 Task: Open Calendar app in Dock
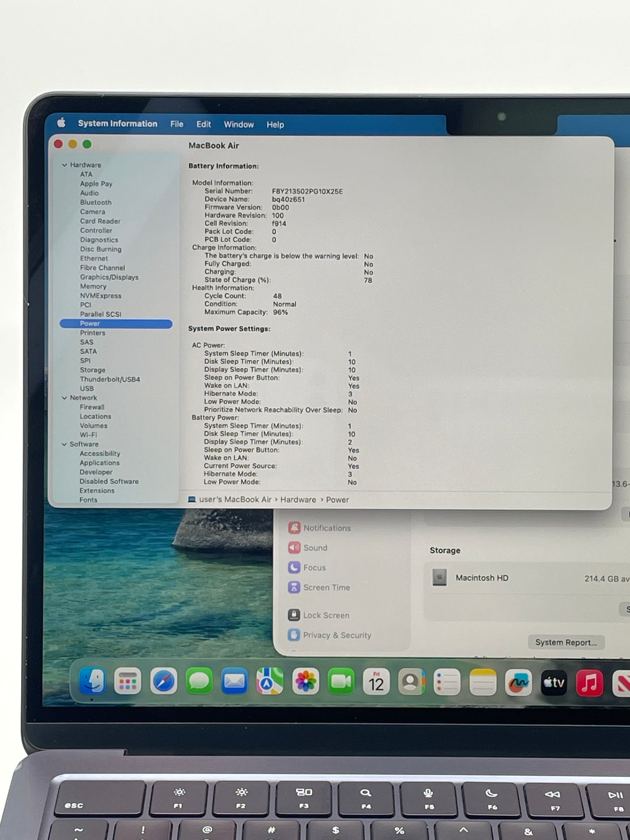pos(376,682)
